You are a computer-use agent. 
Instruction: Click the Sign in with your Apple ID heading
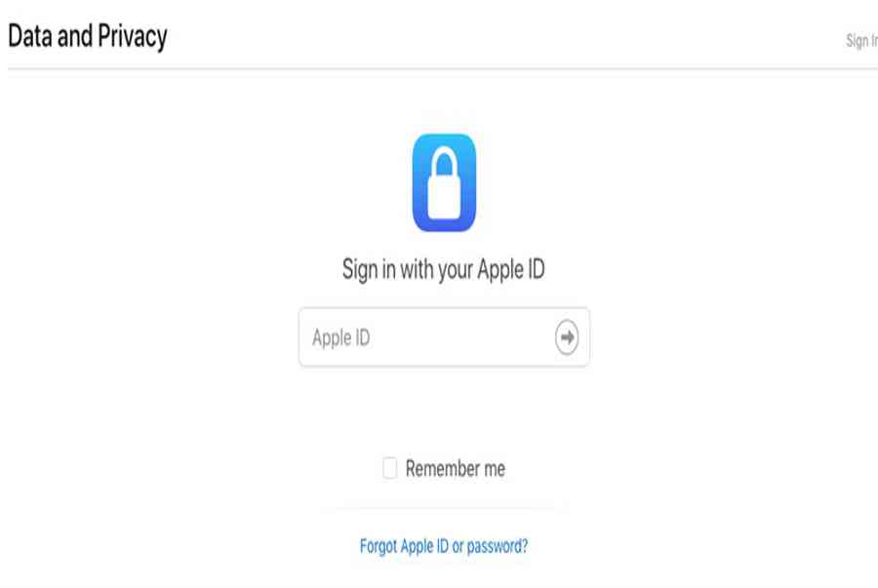(444, 270)
